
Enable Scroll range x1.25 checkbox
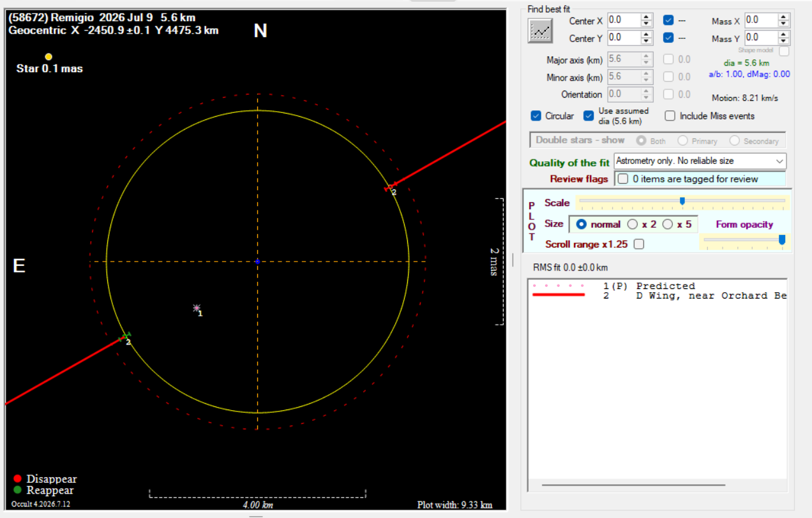coord(638,244)
